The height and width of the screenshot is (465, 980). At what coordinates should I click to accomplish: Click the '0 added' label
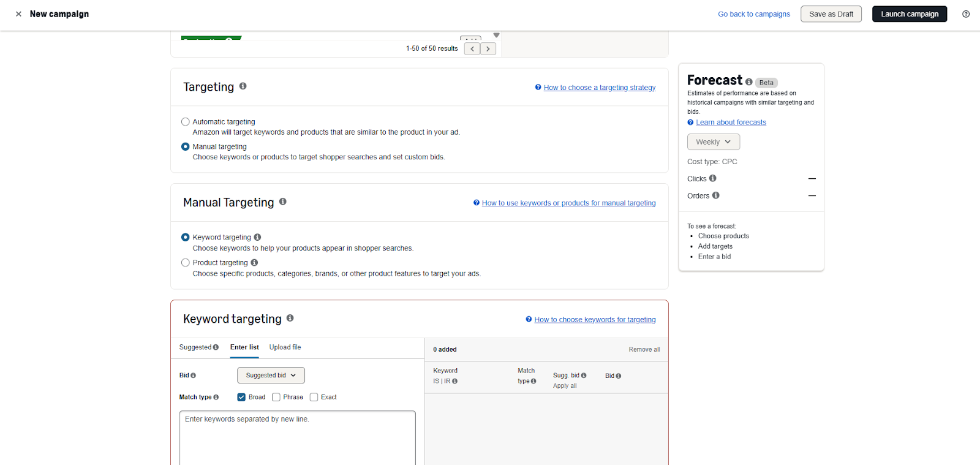(445, 350)
